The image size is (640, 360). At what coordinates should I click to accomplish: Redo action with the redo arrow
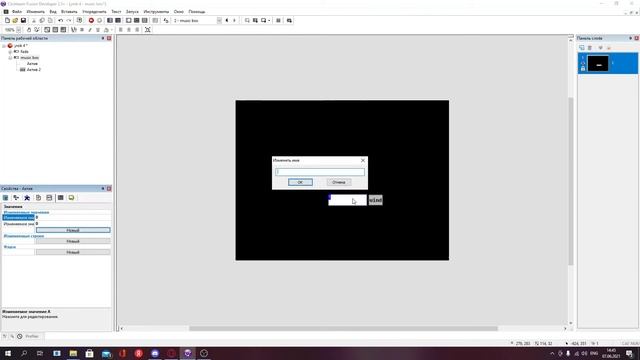[x=69, y=20]
